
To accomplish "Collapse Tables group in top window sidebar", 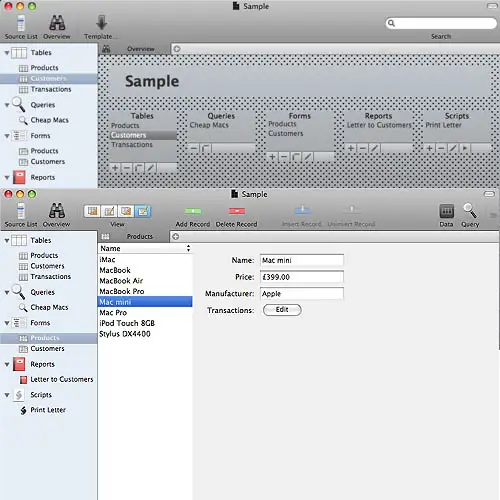I will pos(7,53).
